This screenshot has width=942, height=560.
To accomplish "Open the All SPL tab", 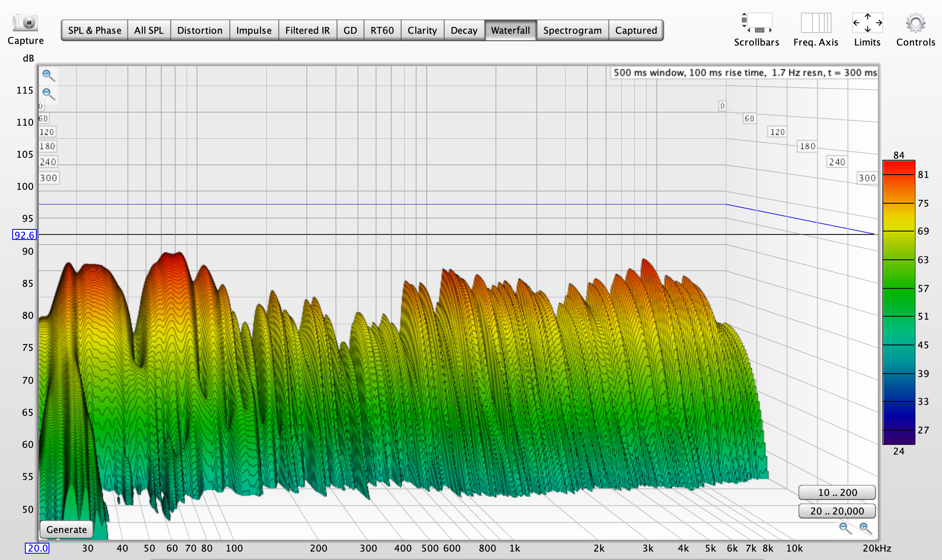I will 149,30.
